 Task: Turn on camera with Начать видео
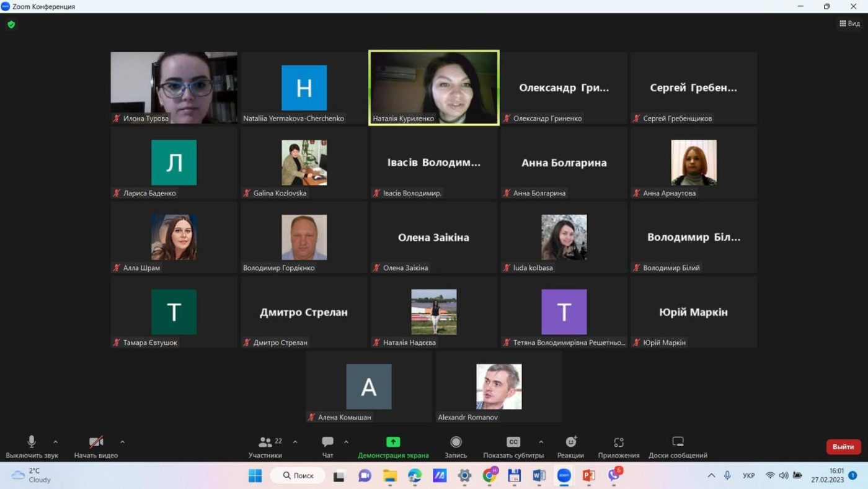96,447
